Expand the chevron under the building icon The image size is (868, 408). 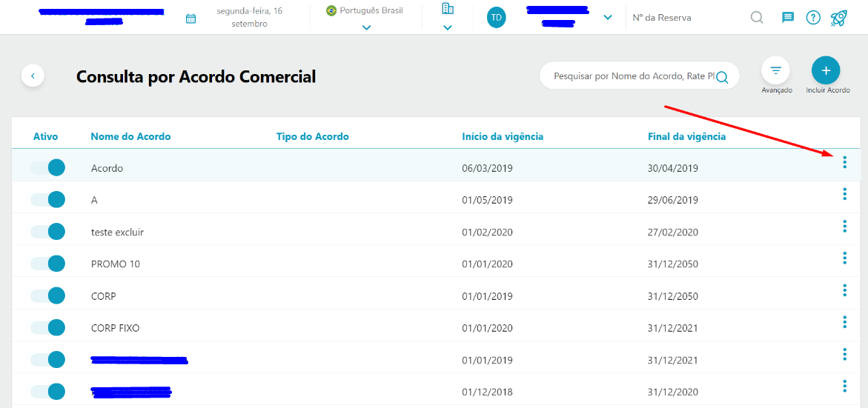pyautogui.click(x=447, y=27)
